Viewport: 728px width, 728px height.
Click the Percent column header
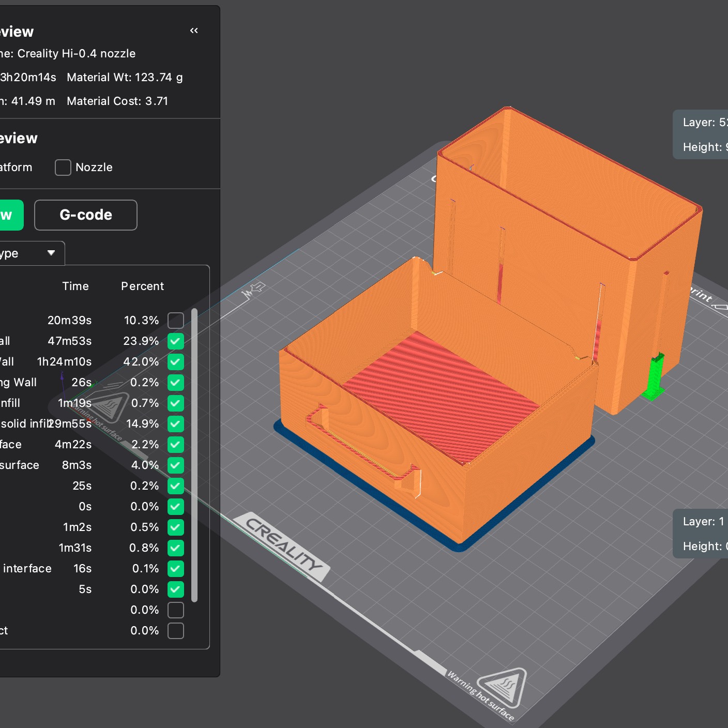click(x=142, y=286)
